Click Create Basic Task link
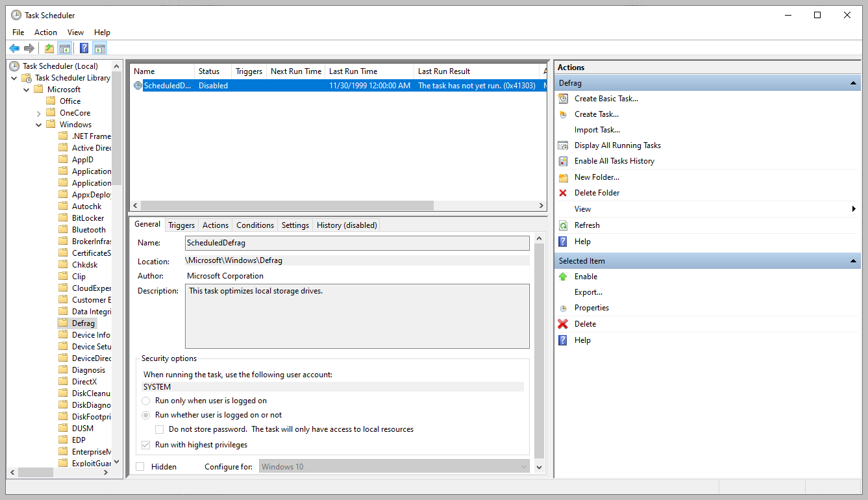Image resolution: width=868 pixels, height=500 pixels. (606, 99)
